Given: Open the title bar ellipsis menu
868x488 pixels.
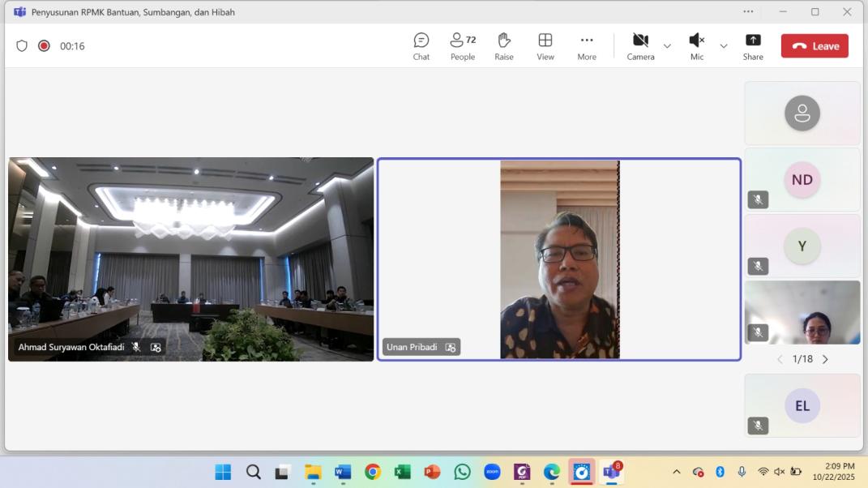Looking at the screenshot, I should tap(748, 11).
